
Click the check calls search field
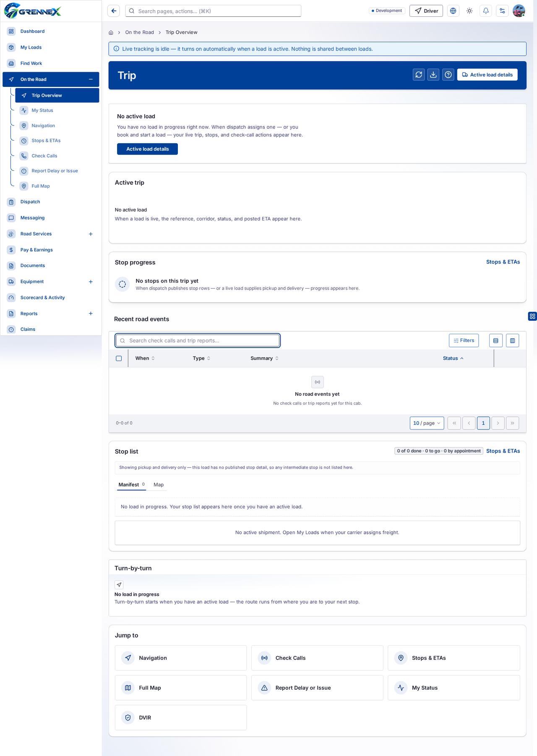(198, 340)
